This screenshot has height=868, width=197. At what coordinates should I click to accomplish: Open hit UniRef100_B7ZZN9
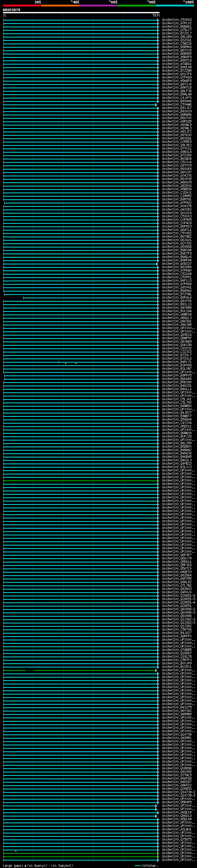pos(176,71)
